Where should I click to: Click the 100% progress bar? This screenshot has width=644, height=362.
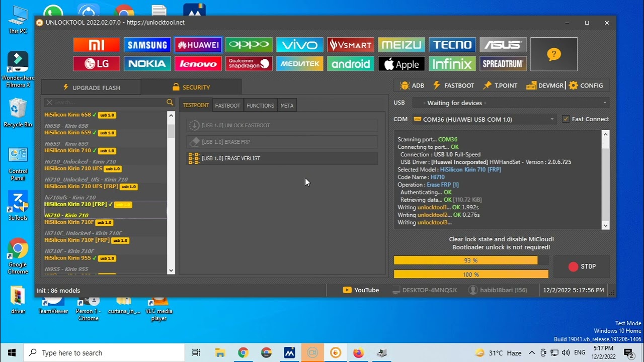click(471, 275)
